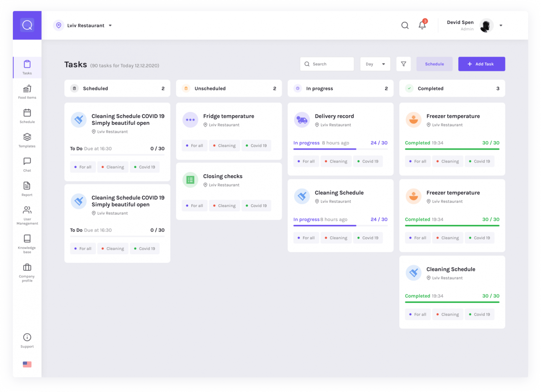The height and width of the screenshot is (392, 541).
Task: Open Company profile in the sidebar
Action: pyautogui.click(x=27, y=273)
